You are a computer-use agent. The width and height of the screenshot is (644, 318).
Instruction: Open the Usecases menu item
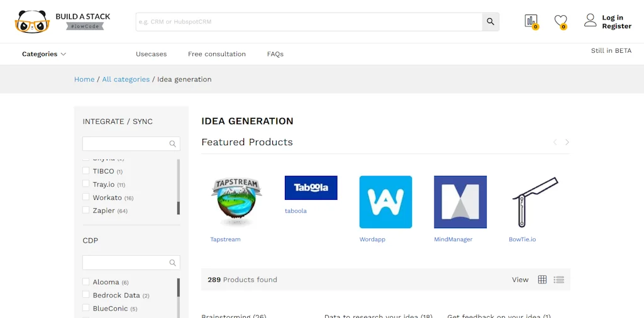click(151, 54)
